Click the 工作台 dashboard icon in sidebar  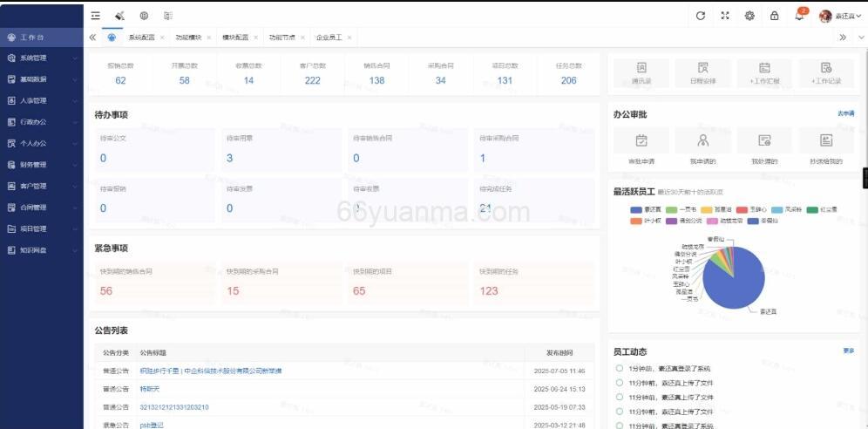click(11, 37)
